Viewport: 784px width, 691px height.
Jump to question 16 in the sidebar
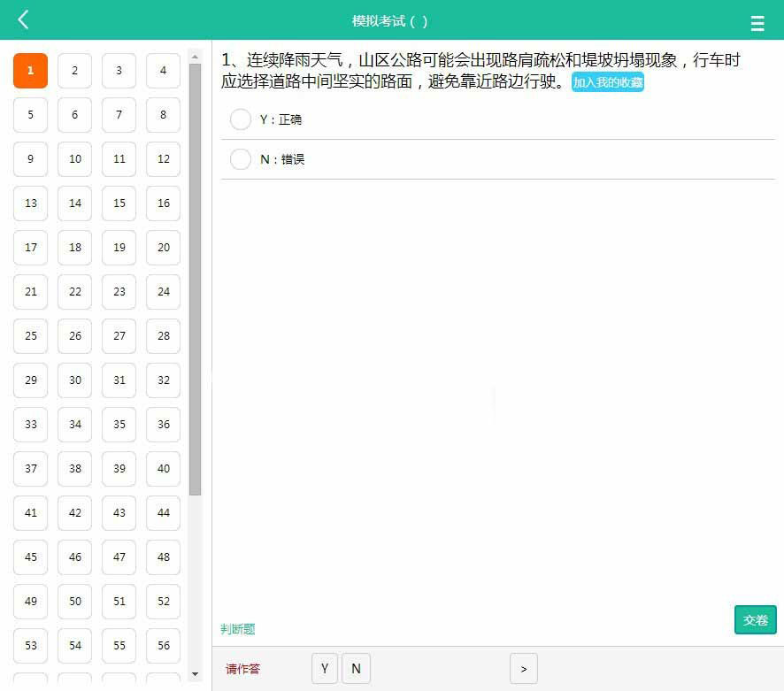click(163, 203)
